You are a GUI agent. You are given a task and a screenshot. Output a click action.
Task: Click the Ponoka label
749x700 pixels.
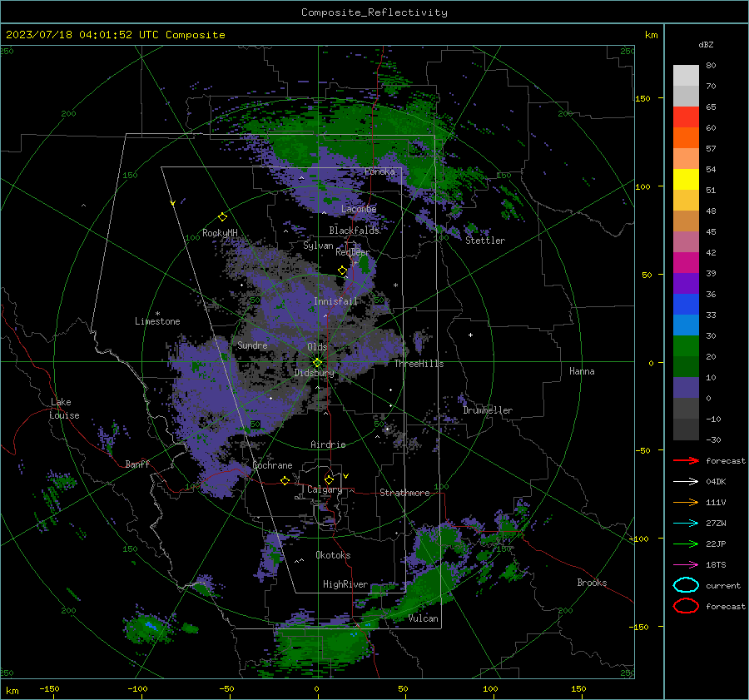click(x=379, y=171)
